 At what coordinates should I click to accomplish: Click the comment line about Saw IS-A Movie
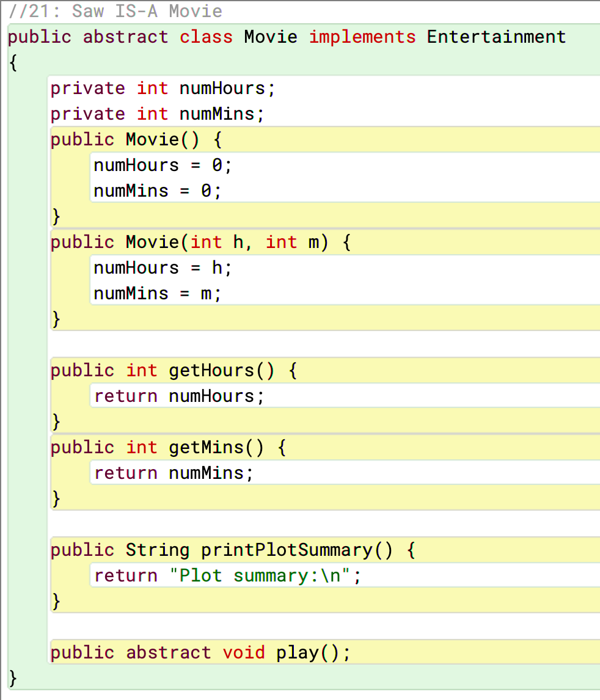pos(115,11)
